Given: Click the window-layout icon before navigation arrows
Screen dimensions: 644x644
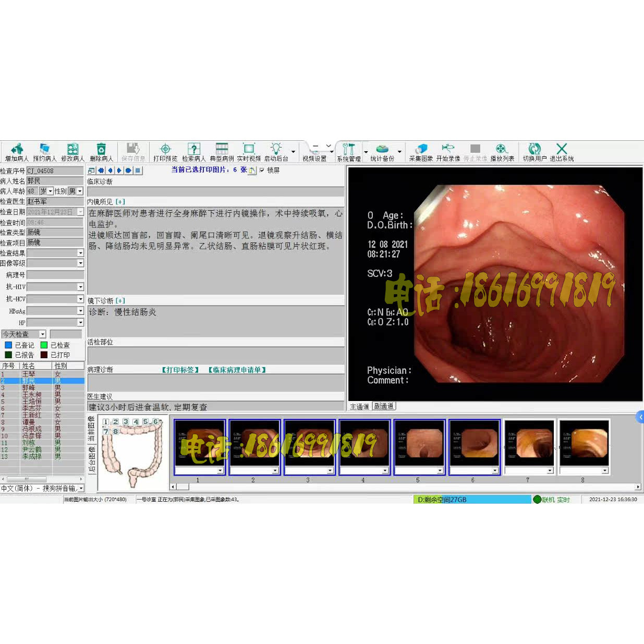Looking at the screenshot, I should click(92, 170).
